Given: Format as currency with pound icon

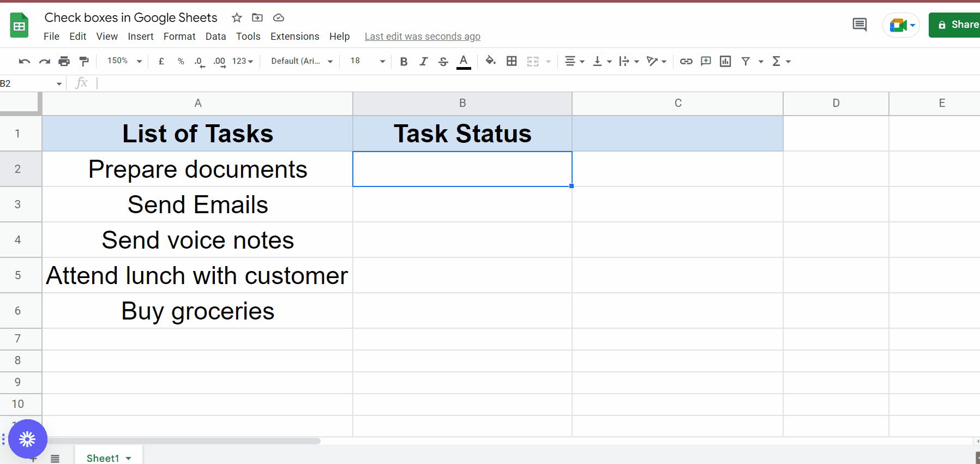Looking at the screenshot, I should [161, 61].
